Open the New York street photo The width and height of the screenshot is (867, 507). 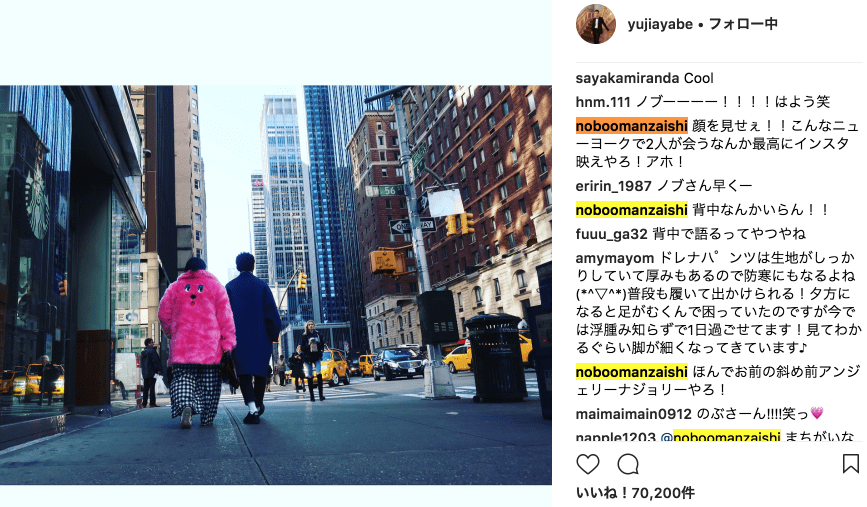pos(276,285)
